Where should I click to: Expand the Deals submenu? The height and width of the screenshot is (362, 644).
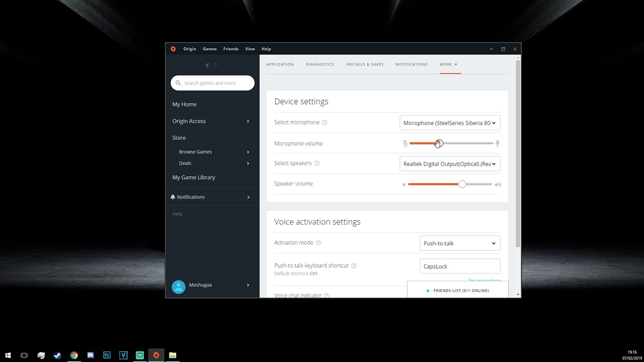coord(248,163)
